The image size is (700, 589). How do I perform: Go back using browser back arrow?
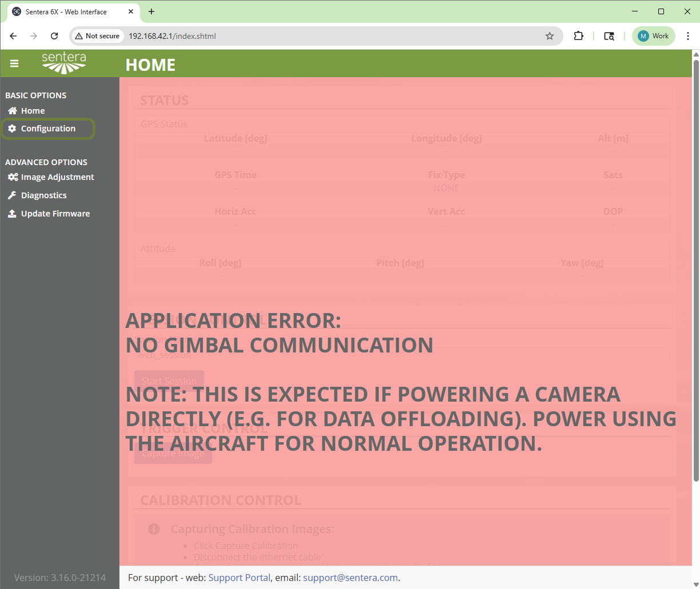tap(13, 36)
